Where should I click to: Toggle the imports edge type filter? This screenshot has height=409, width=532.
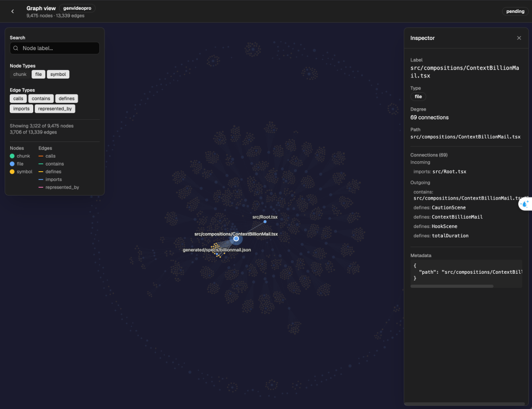[21, 109]
